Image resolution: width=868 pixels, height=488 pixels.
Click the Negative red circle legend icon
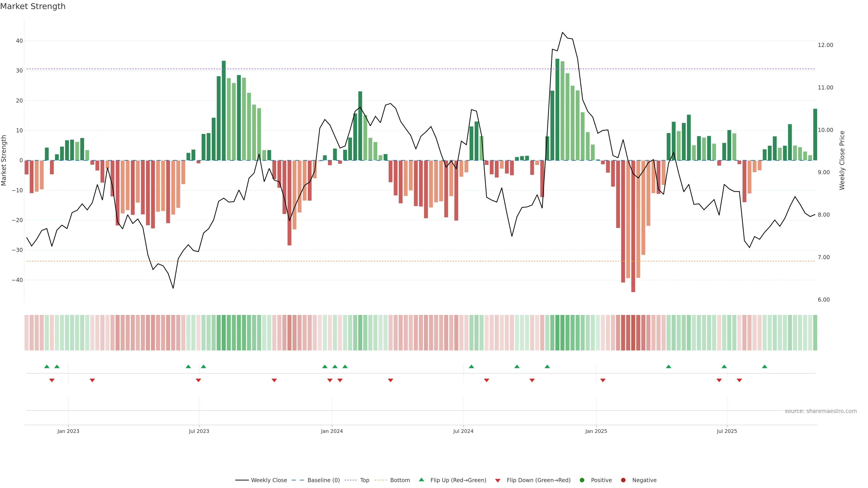click(x=623, y=480)
